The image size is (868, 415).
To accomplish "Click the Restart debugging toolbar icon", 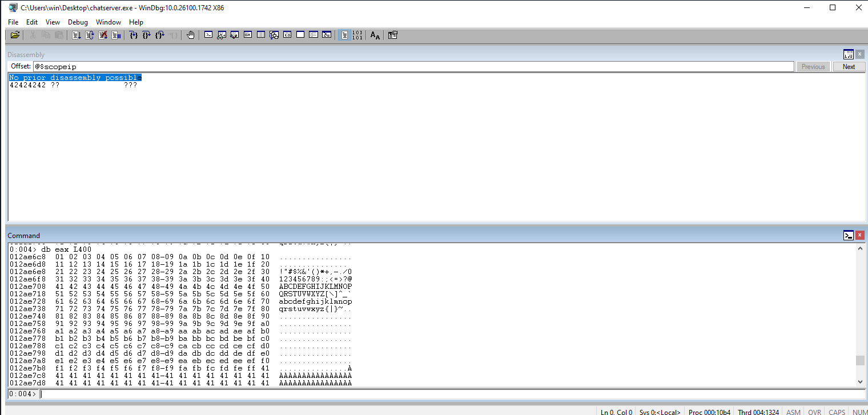I will coord(90,35).
